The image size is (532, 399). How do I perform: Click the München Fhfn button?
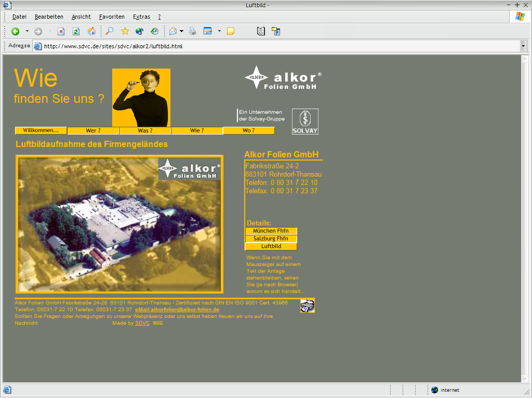pos(271,231)
